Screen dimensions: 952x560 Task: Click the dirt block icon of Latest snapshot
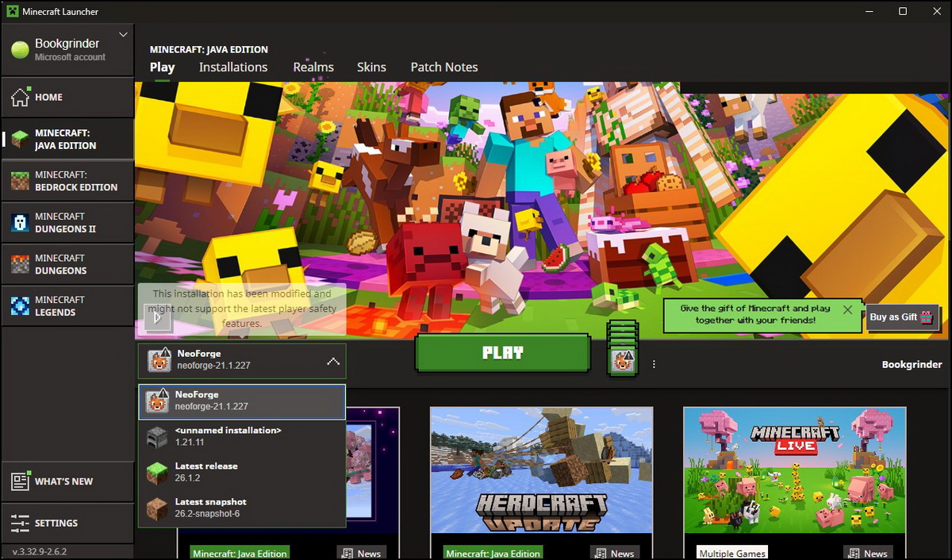pyautogui.click(x=157, y=508)
